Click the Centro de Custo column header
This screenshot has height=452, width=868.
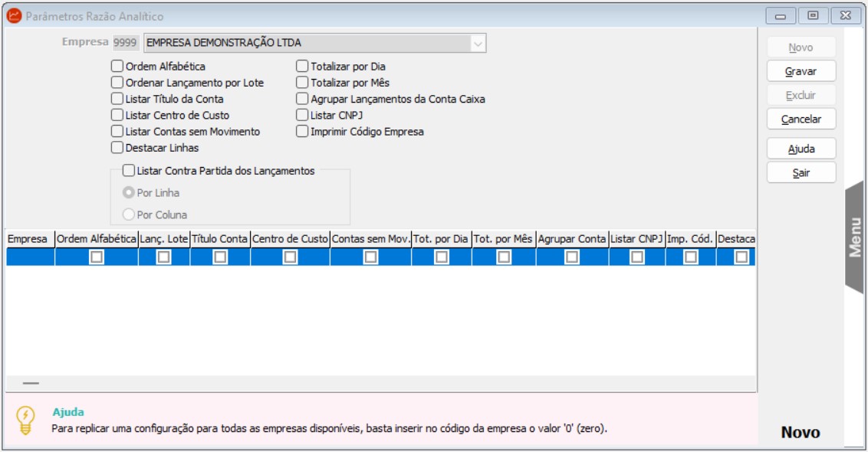pos(290,239)
